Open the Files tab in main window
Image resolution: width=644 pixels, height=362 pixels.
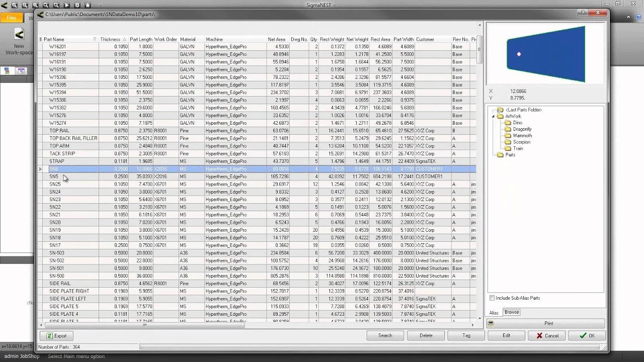11,18
